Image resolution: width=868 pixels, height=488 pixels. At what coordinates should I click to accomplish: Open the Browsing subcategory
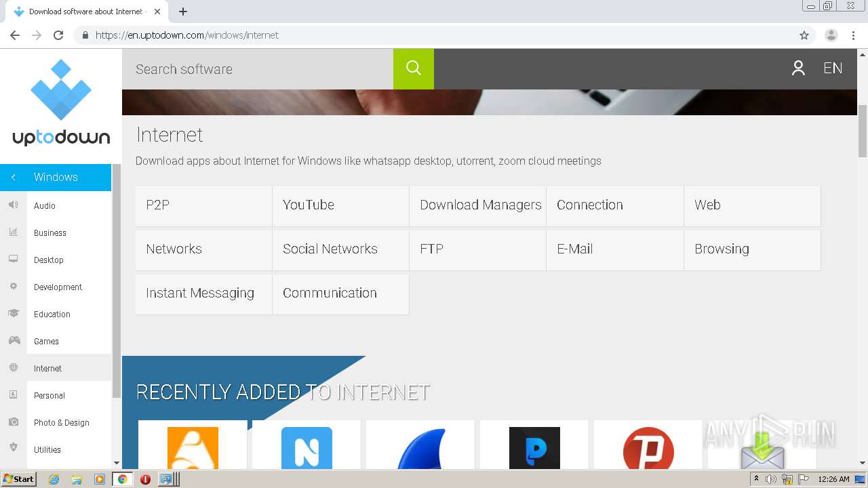[752, 249]
